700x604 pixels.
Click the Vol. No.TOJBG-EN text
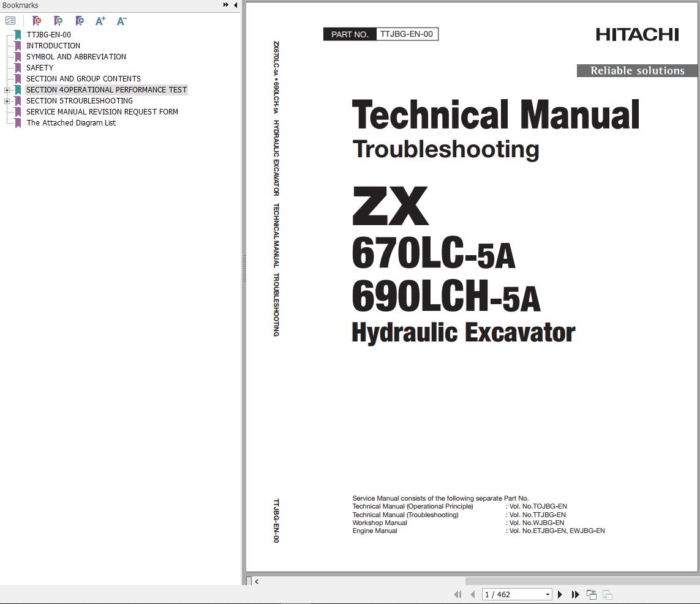[538, 506]
